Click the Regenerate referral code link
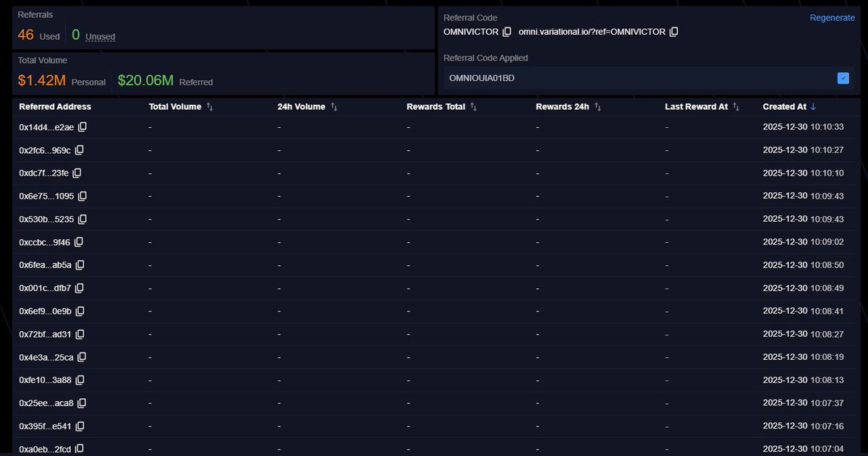This screenshot has height=456, width=868. tap(832, 17)
